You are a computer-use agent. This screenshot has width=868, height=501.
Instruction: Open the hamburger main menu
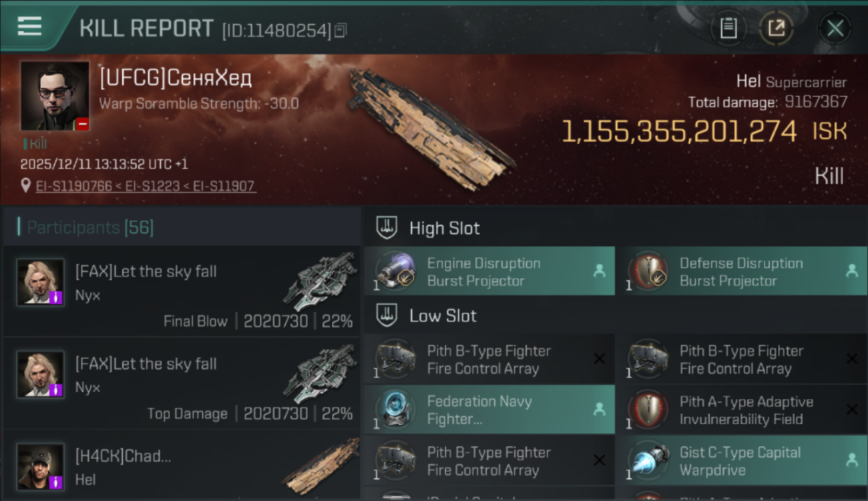click(x=29, y=27)
